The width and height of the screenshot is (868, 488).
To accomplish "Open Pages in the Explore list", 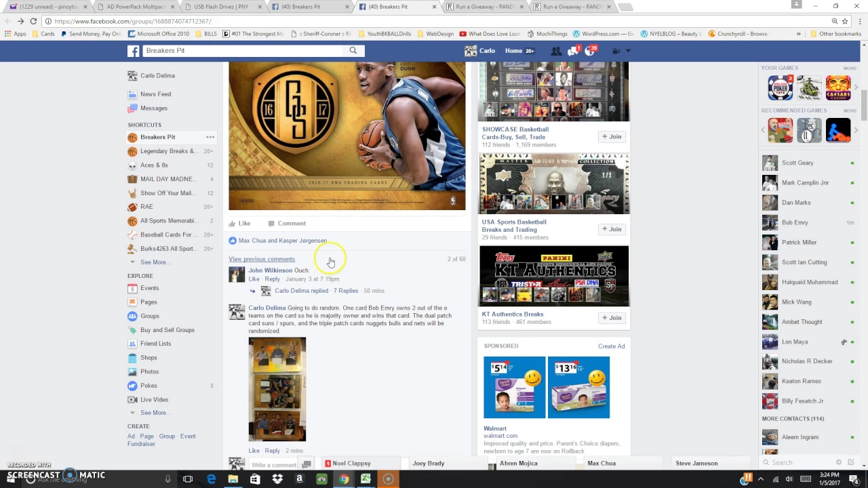I will pyautogui.click(x=149, y=302).
